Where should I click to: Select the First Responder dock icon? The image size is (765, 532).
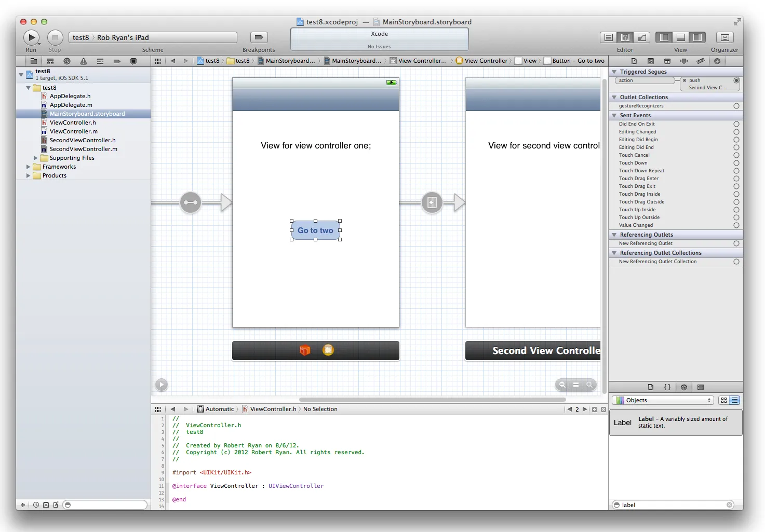click(305, 350)
